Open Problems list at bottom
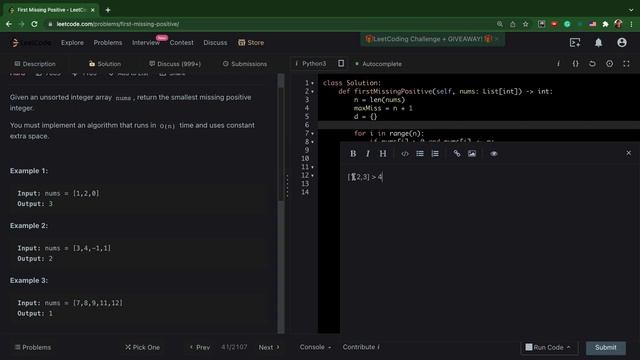Screen dimensions: 640x360 [33, 347]
